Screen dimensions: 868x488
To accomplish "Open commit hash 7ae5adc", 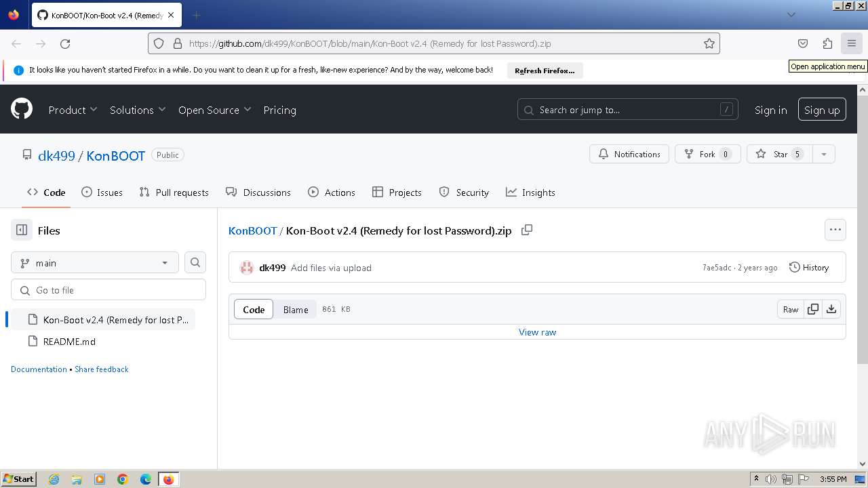I will pyautogui.click(x=717, y=268).
